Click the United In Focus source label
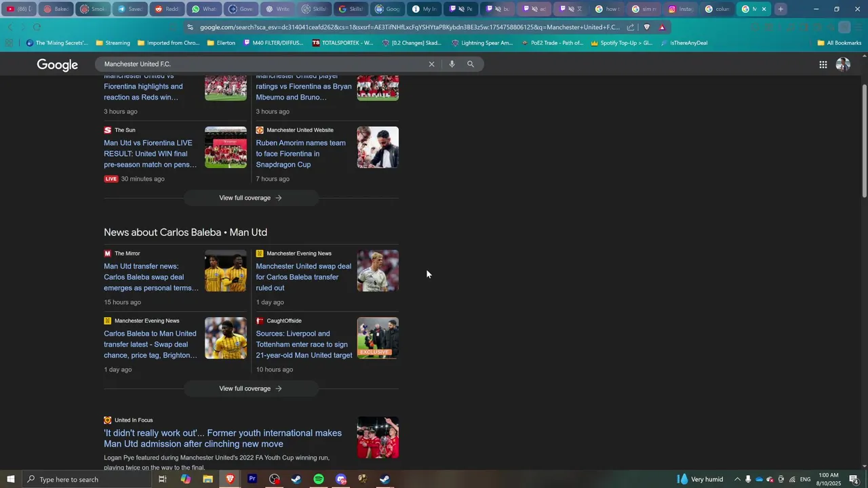The image size is (868, 488). point(134,420)
